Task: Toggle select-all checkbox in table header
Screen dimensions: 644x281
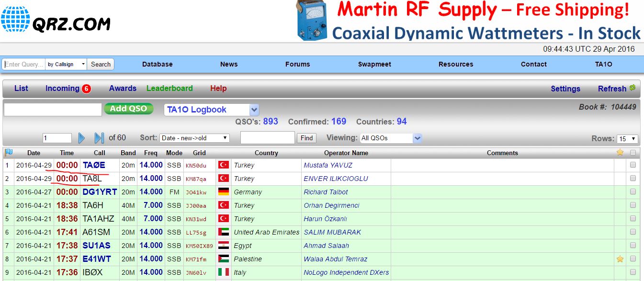Action: 633,153
